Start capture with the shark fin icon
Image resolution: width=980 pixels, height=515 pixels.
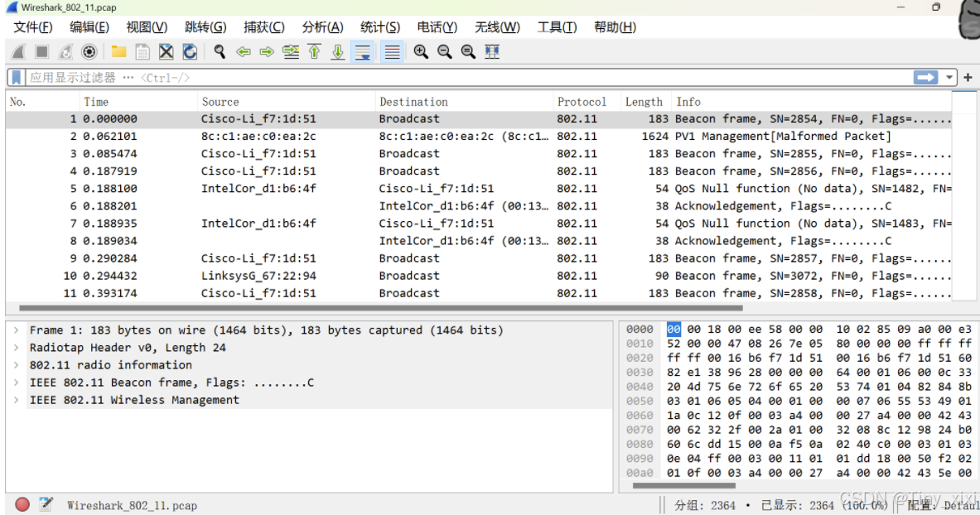19,52
